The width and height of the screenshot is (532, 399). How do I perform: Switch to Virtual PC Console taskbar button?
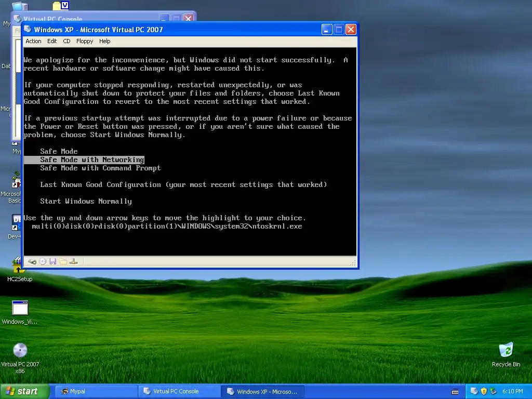pyautogui.click(x=179, y=392)
